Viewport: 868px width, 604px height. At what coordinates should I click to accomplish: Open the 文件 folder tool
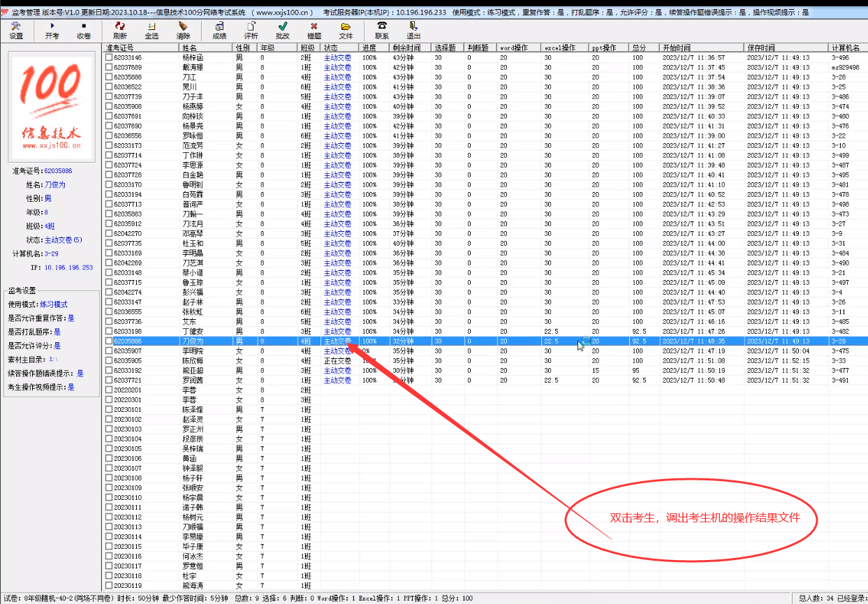point(346,30)
